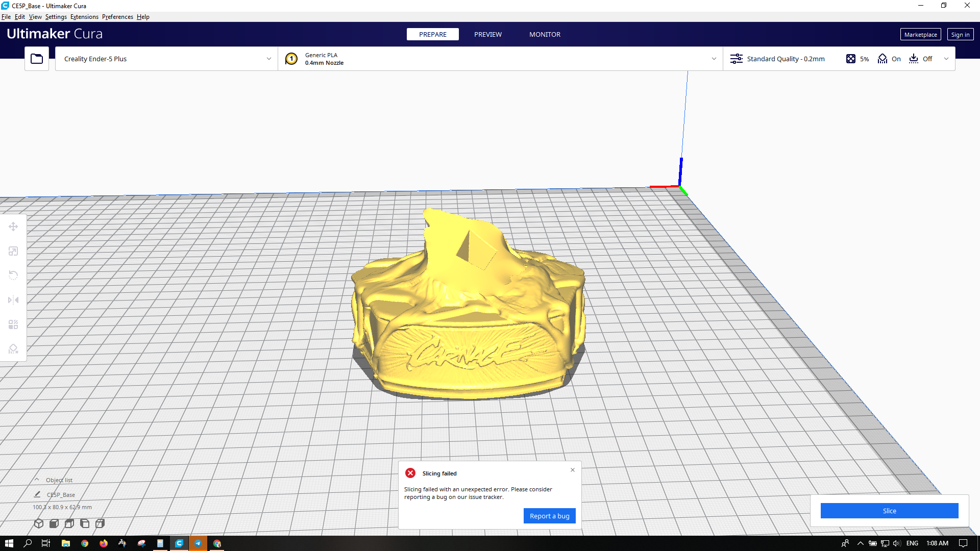Click the support On icon
Image resolution: width=980 pixels, height=551 pixels.
click(883, 59)
